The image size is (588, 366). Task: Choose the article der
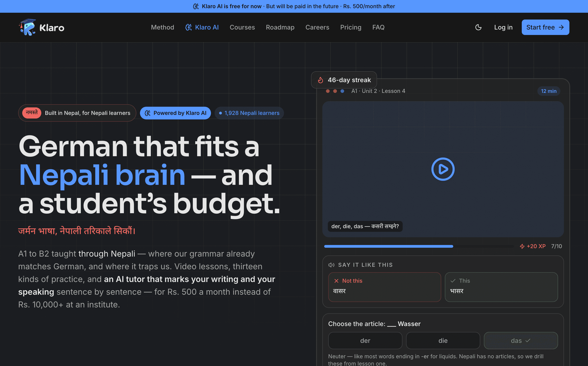coord(365,341)
